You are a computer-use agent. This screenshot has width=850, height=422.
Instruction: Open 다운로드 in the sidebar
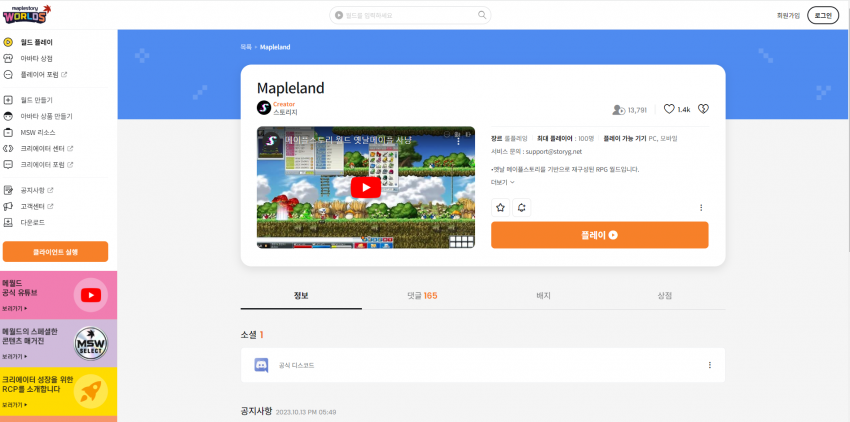point(33,222)
